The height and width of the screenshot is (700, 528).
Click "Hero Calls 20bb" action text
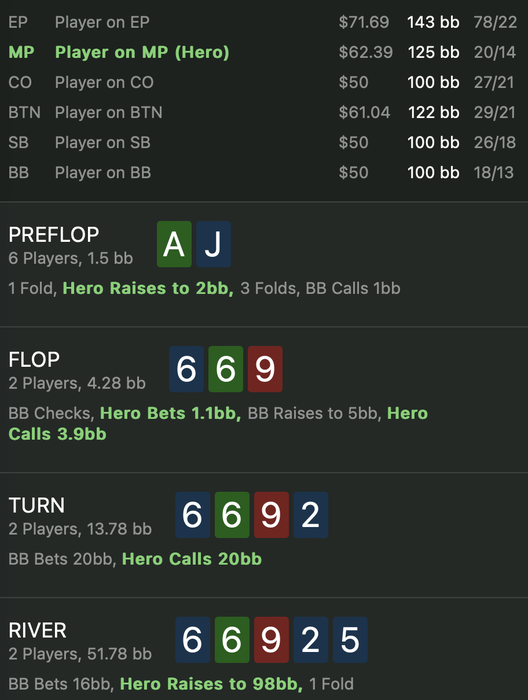click(x=192, y=559)
